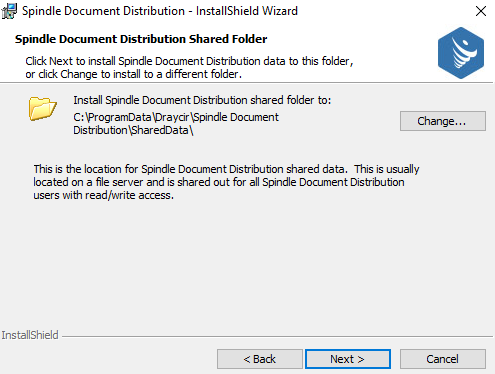Image resolution: width=495 pixels, height=374 pixels.
Task: Open the Change... folder dialog
Action: [443, 121]
